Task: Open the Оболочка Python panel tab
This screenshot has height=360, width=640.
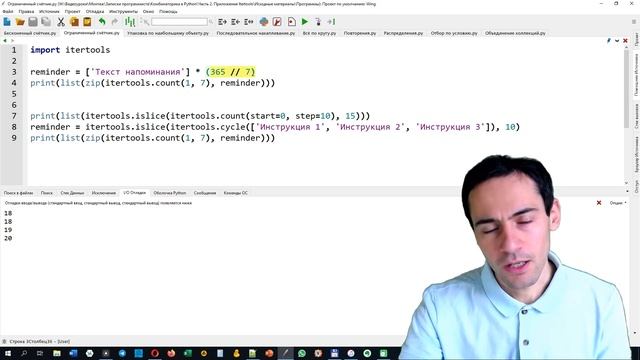Action: click(169, 193)
